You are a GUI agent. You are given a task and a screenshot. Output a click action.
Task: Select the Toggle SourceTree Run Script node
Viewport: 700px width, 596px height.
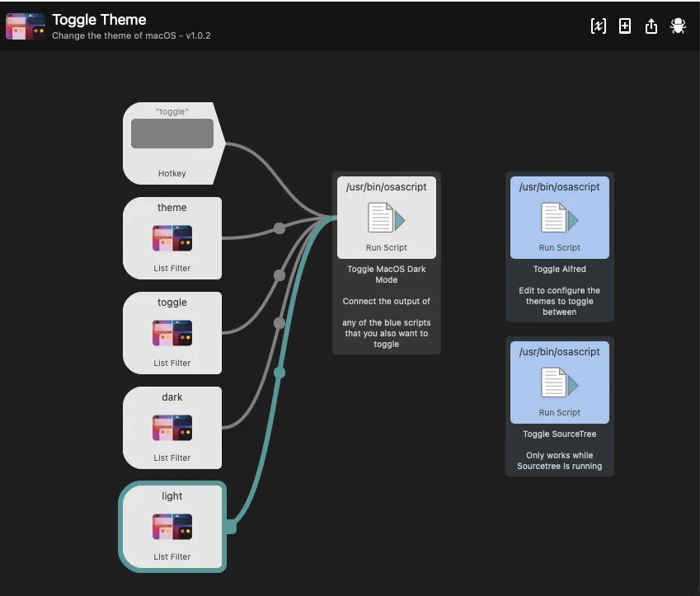[x=559, y=382]
